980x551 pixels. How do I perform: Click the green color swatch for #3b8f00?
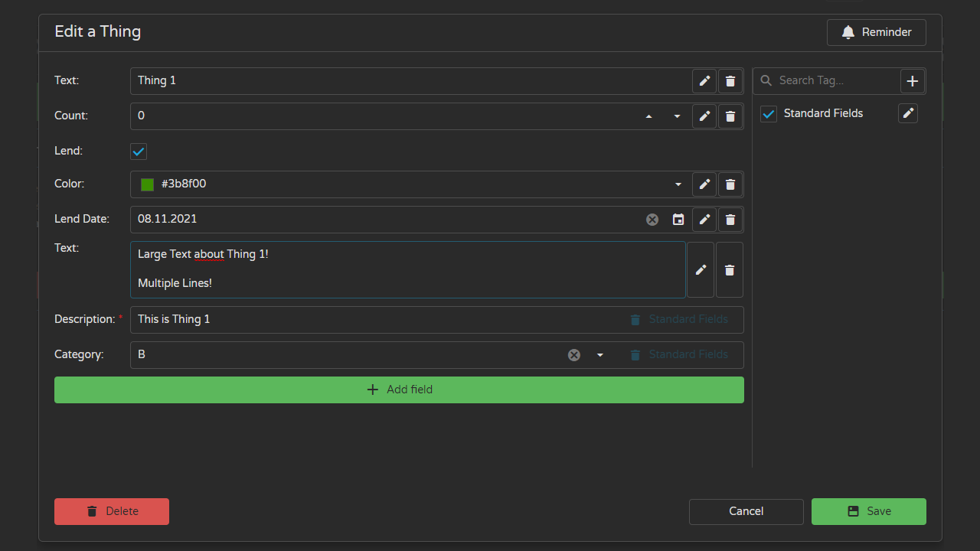coord(148,184)
